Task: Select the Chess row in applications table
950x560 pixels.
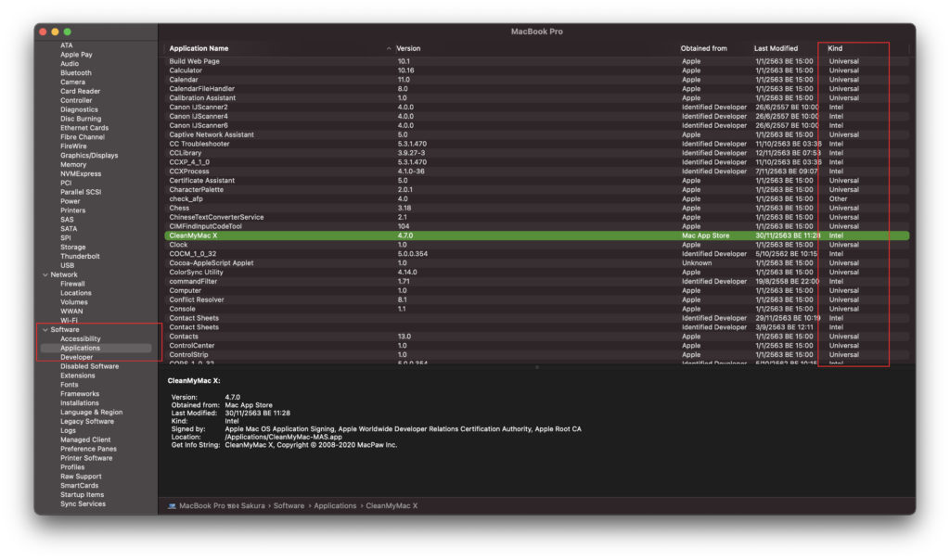Action: tap(180, 209)
